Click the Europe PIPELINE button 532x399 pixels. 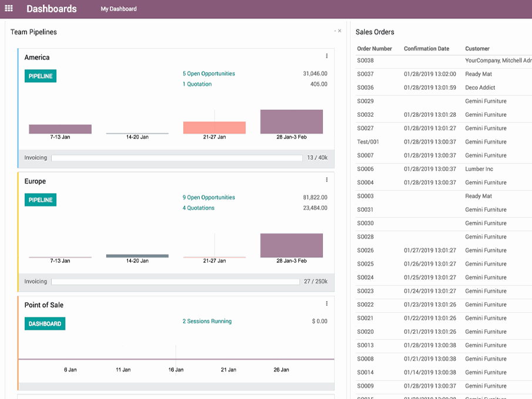(x=41, y=200)
